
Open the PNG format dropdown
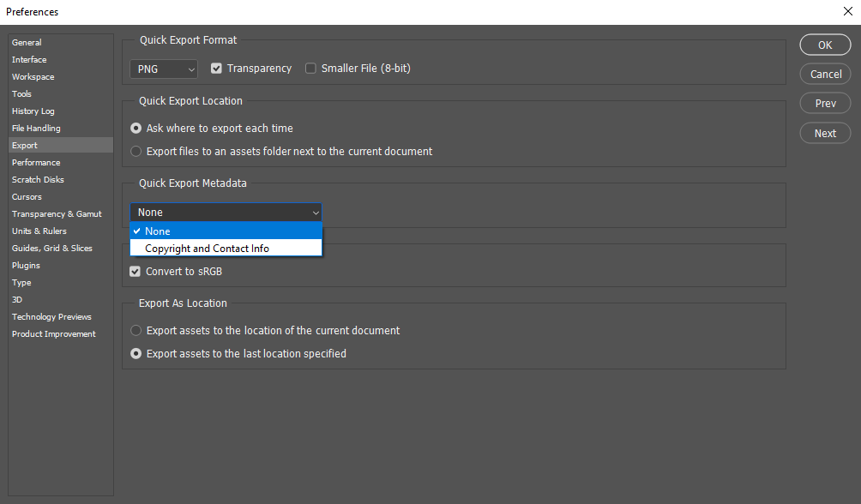(163, 68)
